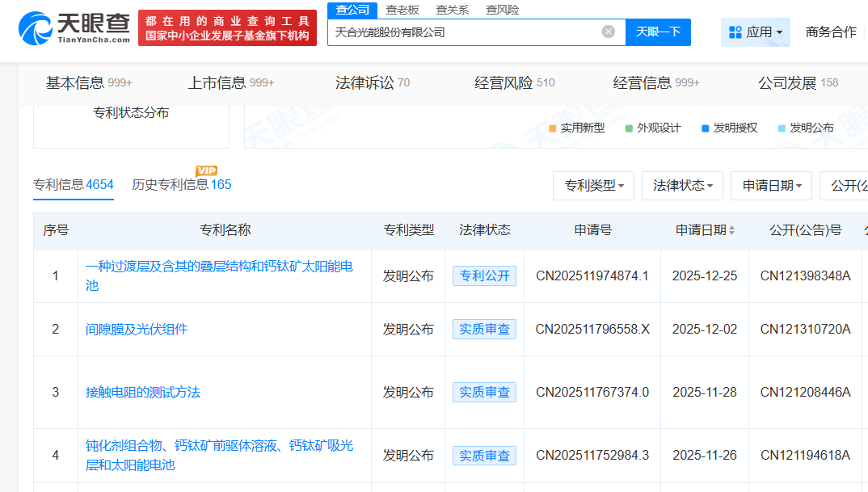Expand the 法律状态 filter dropdown
This screenshot has width=868, height=492.
point(682,186)
